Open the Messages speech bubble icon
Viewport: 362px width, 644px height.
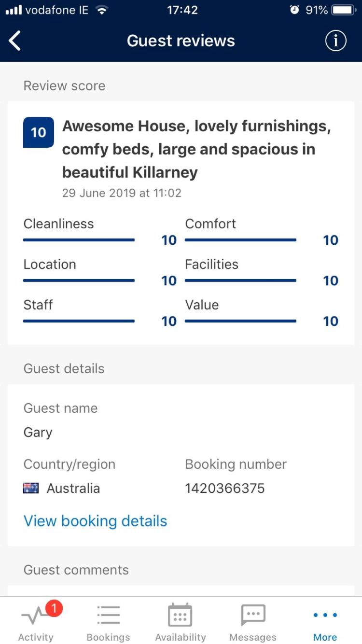click(253, 616)
